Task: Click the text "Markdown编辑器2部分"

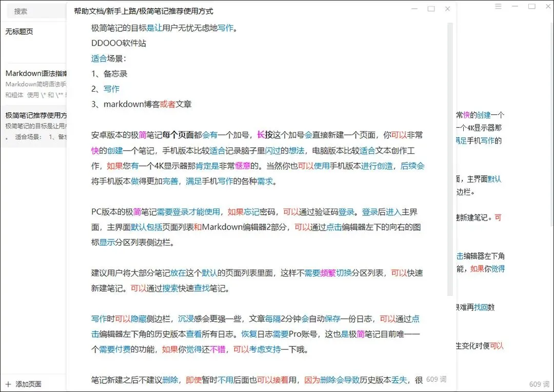Action: tap(244, 227)
